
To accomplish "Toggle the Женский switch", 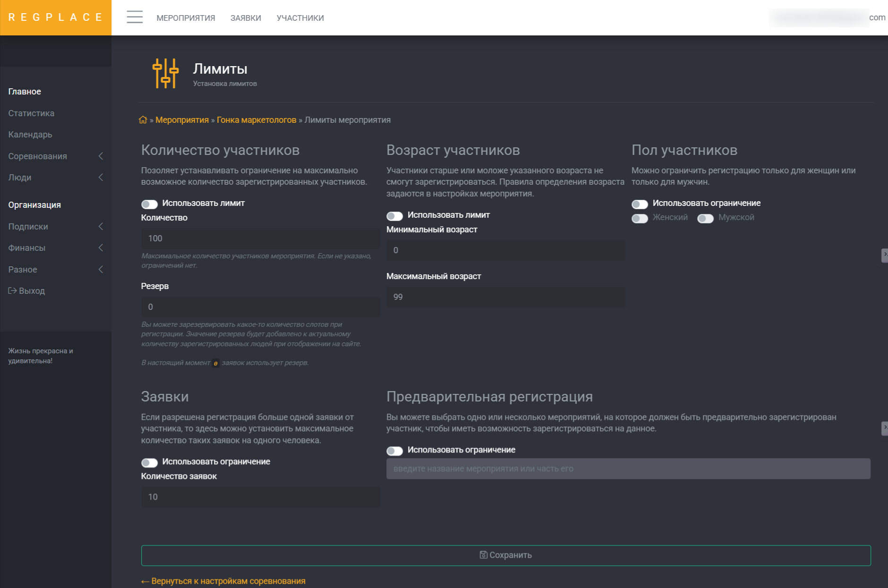I will pos(640,218).
